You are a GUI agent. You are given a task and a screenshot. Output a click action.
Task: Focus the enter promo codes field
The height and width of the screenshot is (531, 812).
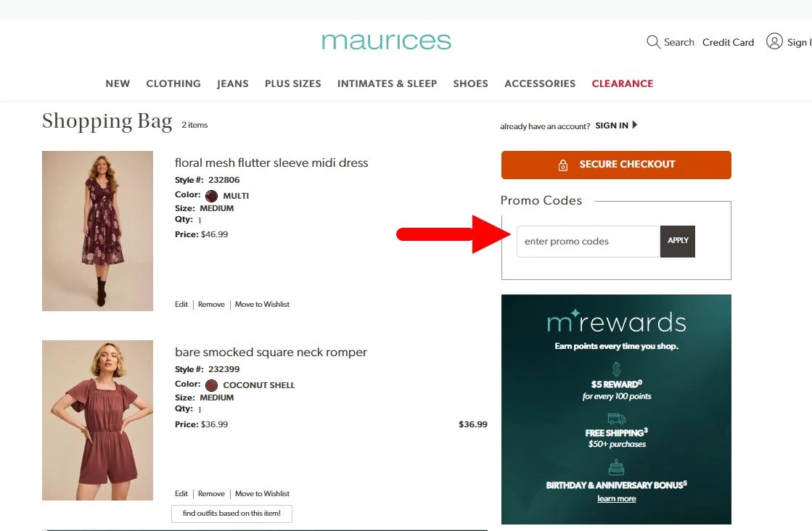tap(589, 241)
